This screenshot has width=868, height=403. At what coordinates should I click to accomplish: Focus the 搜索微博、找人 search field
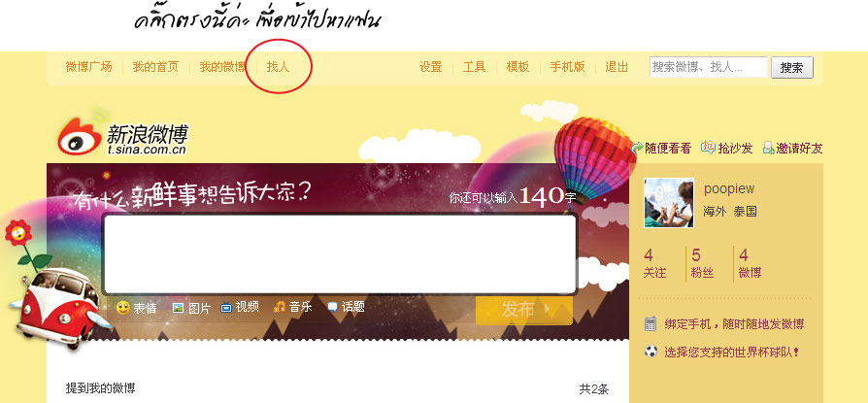[709, 67]
